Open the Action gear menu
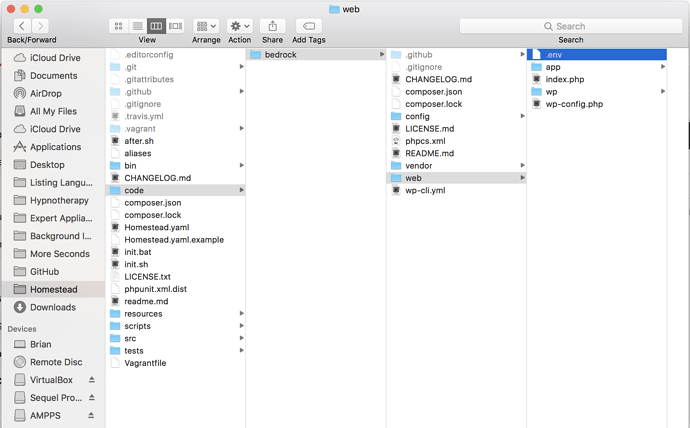The width and height of the screenshot is (690, 428). click(239, 26)
